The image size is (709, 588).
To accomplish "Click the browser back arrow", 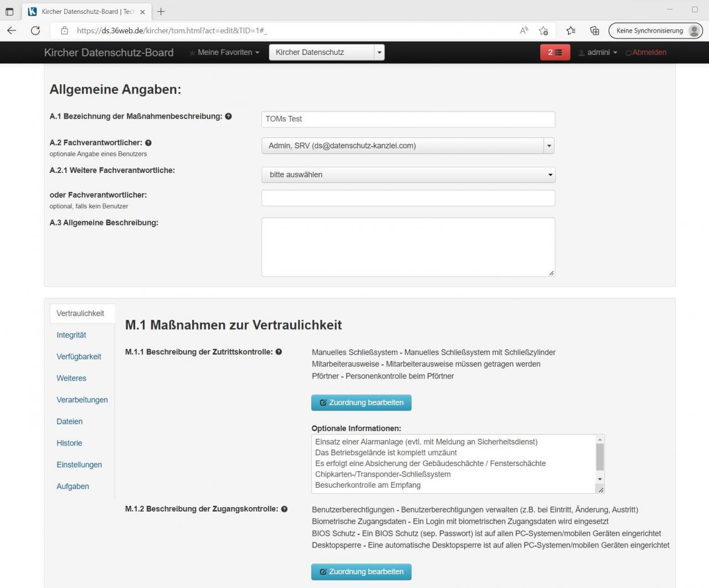I will pos(12,30).
